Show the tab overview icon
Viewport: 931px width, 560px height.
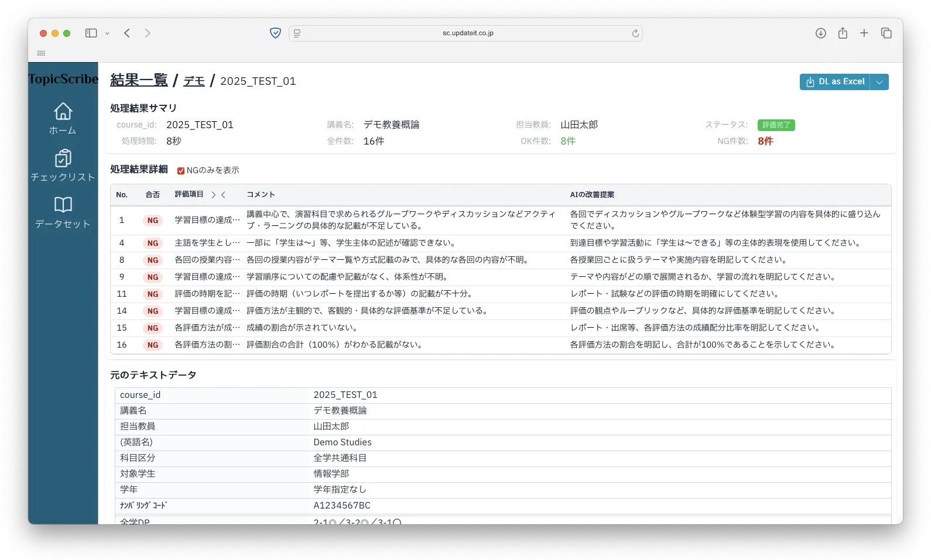[886, 33]
